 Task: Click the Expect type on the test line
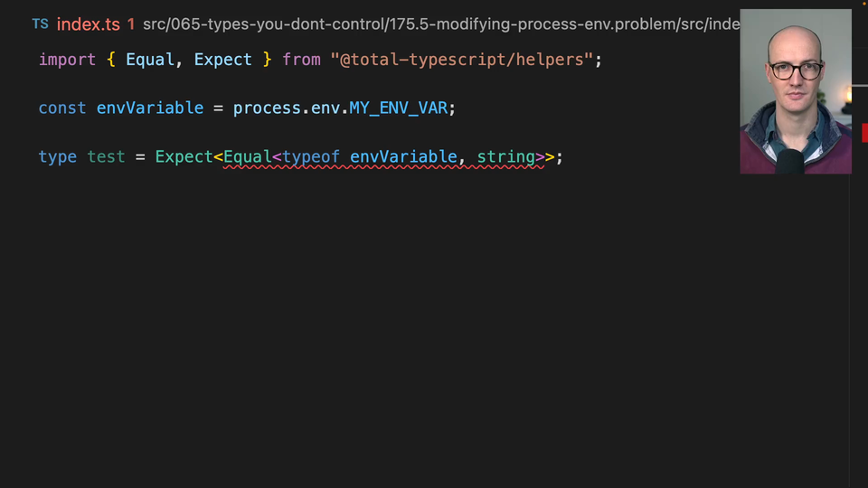coord(184,157)
